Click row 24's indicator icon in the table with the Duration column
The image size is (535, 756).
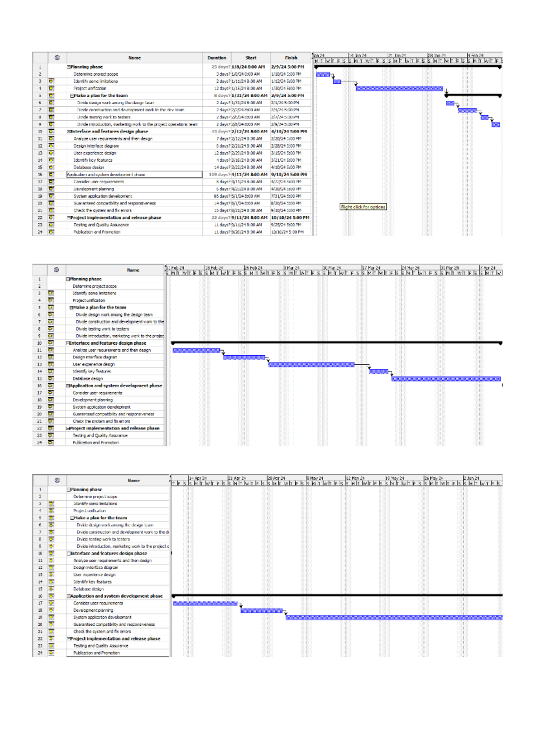click(x=51, y=232)
